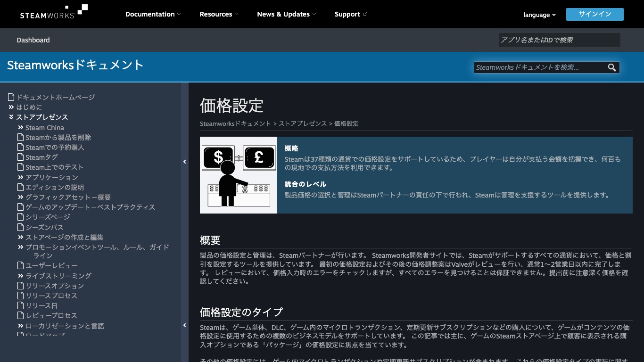The image size is (644, 362).
Task: Click the ストアプレゼンス breadcrumb link
Action: click(303, 123)
